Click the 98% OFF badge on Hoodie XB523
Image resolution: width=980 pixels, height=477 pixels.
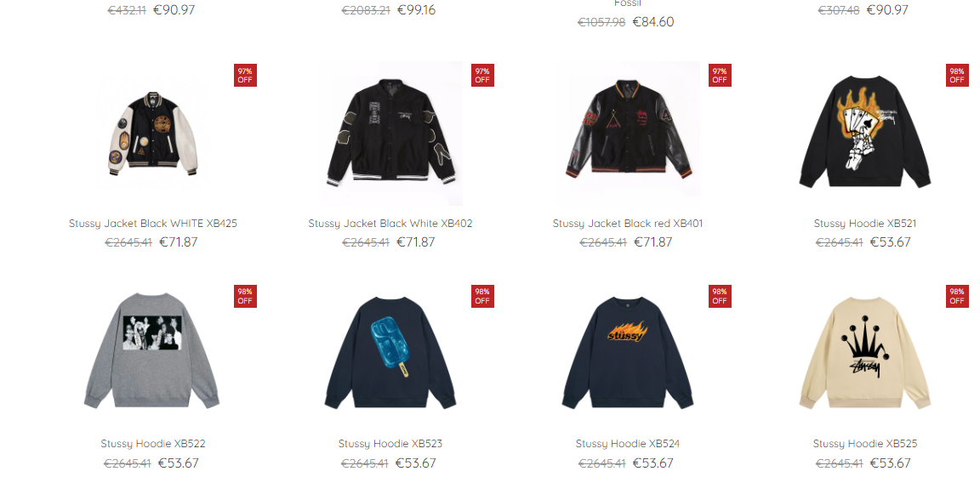[482, 296]
